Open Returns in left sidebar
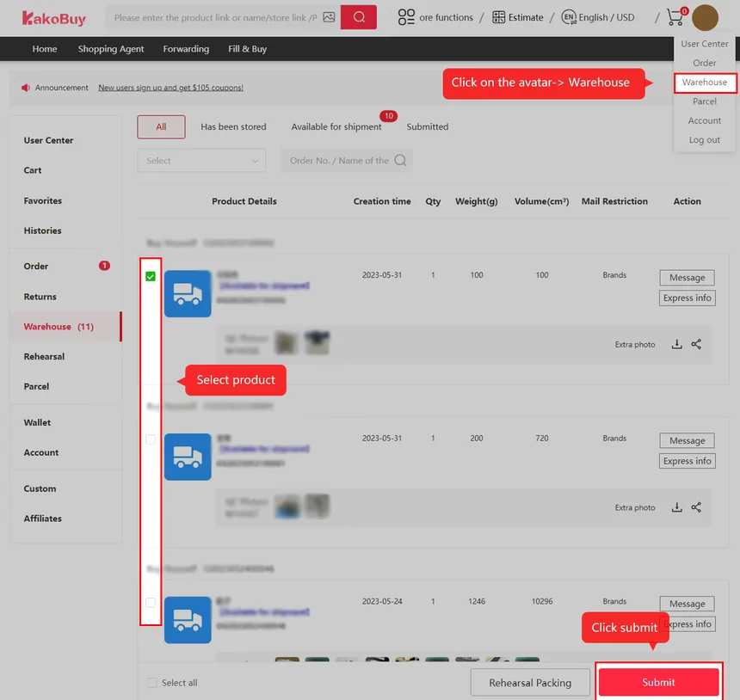The image size is (740, 700). (40, 297)
